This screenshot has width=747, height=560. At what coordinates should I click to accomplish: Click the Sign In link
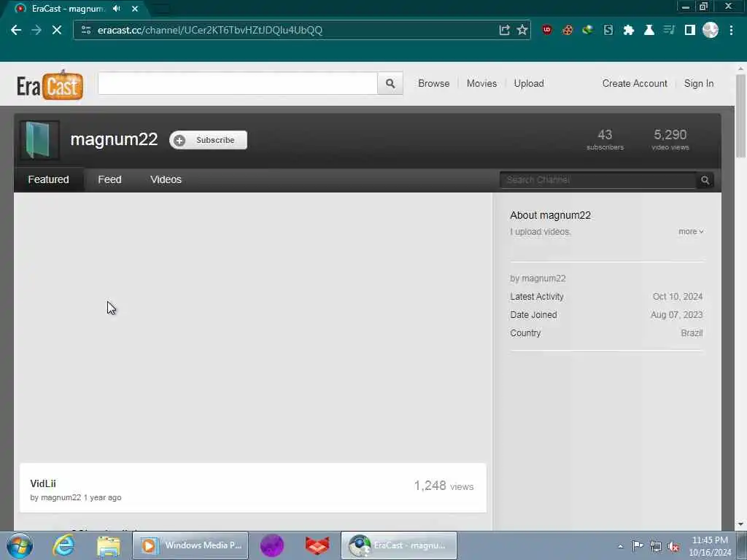[698, 83]
